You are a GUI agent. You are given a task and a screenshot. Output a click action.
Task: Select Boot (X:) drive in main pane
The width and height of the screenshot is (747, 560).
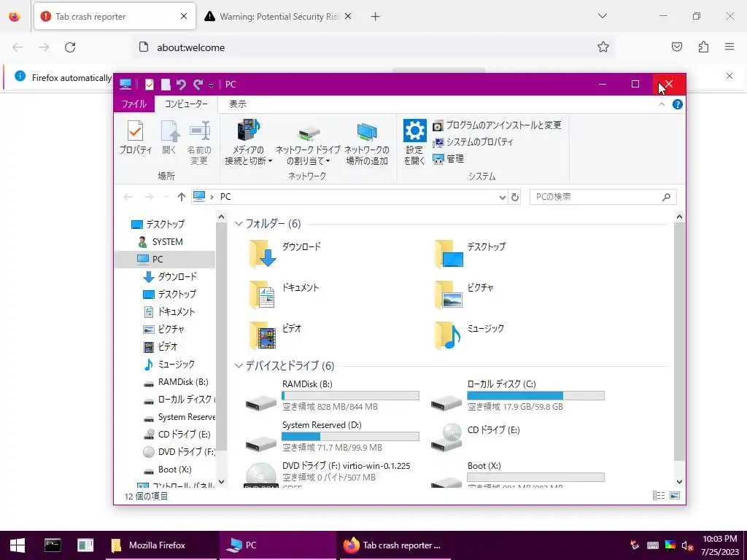517,475
